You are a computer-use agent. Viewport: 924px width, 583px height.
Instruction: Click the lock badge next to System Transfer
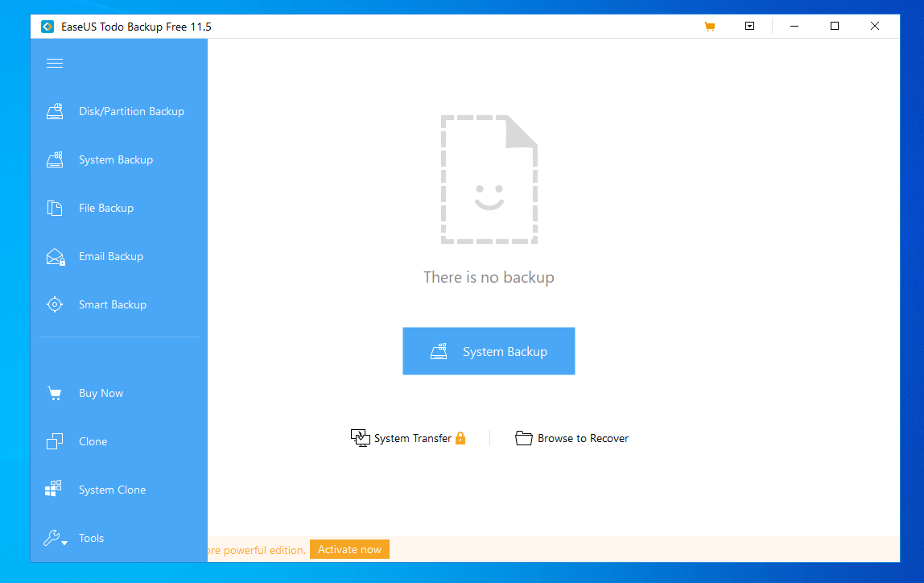coord(460,438)
